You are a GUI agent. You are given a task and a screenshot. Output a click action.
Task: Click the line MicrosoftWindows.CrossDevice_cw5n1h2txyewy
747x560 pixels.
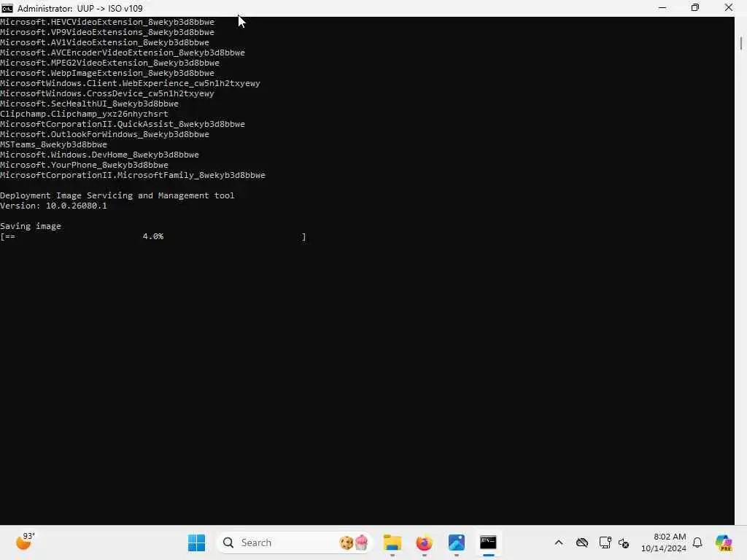107,93
